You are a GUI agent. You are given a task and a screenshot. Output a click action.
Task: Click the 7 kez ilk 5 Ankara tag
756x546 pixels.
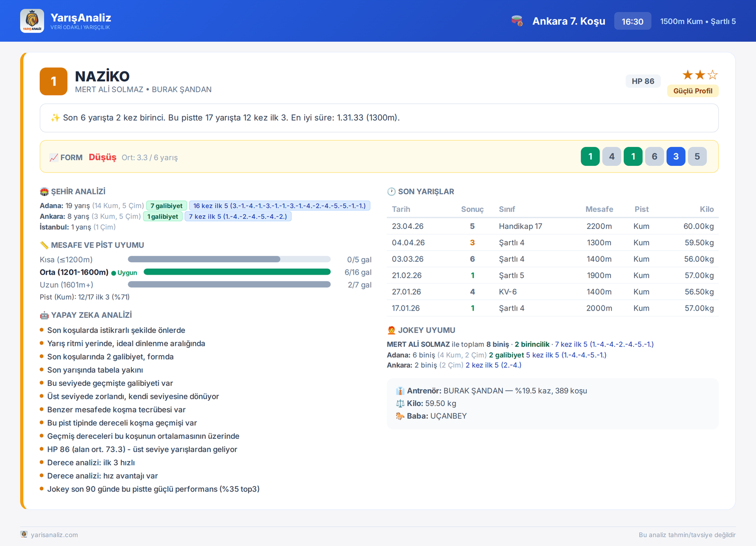point(238,217)
